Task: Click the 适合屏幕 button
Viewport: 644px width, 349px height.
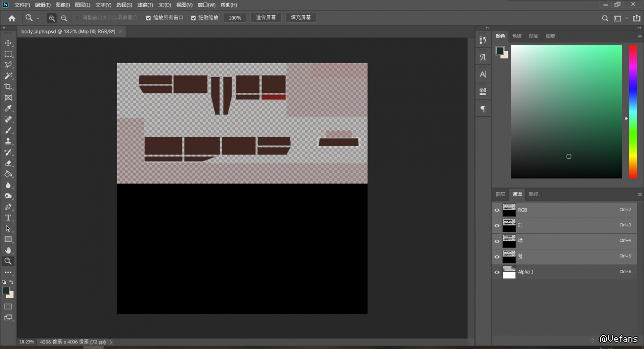Action: [x=266, y=18]
